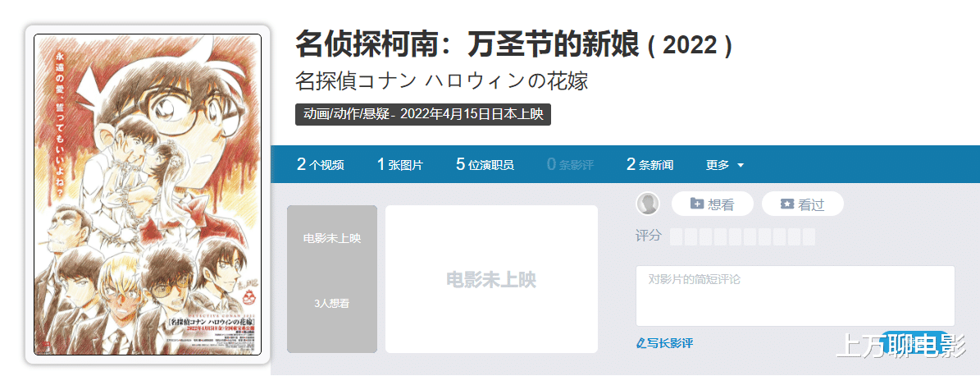Click the user avatar icon
The height and width of the screenshot is (376, 980).
[648, 204]
